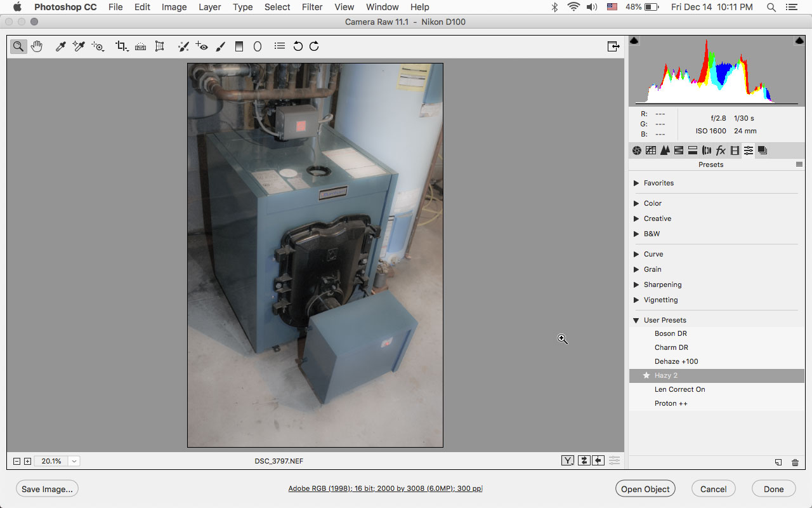812x508 pixels.
Task: Apply the Proton ++ preset
Action: (x=717, y=403)
